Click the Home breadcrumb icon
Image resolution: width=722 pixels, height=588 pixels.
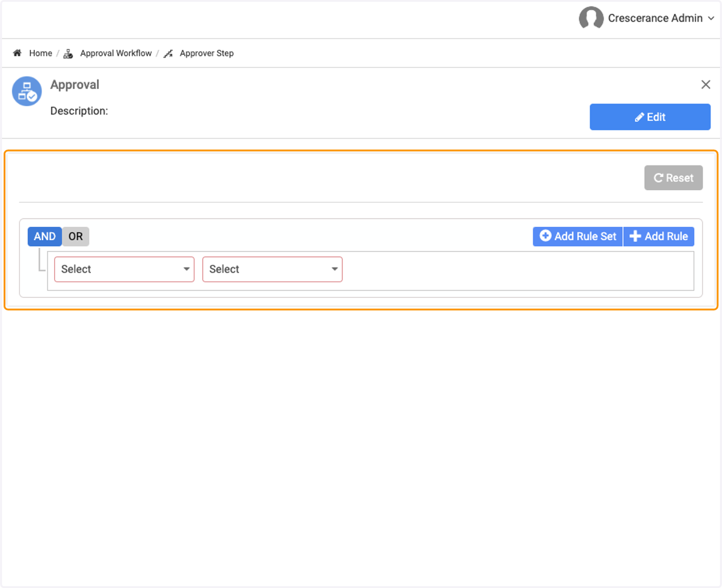coord(17,53)
